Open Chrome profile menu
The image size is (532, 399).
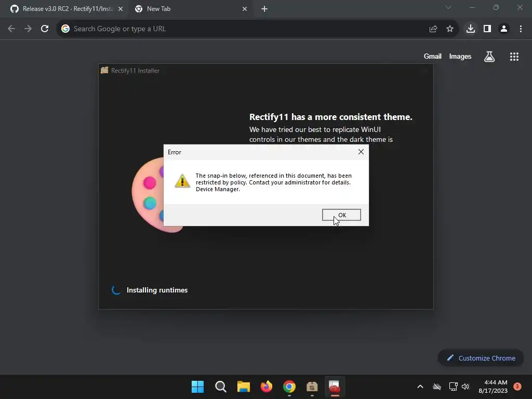tap(504, 29)
